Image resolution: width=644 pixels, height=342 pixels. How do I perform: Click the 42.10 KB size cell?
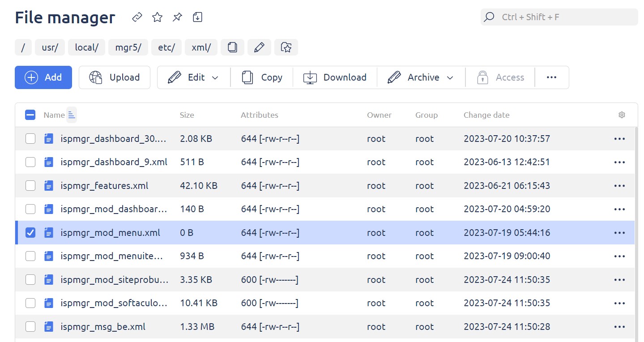[x=199, y=186]
